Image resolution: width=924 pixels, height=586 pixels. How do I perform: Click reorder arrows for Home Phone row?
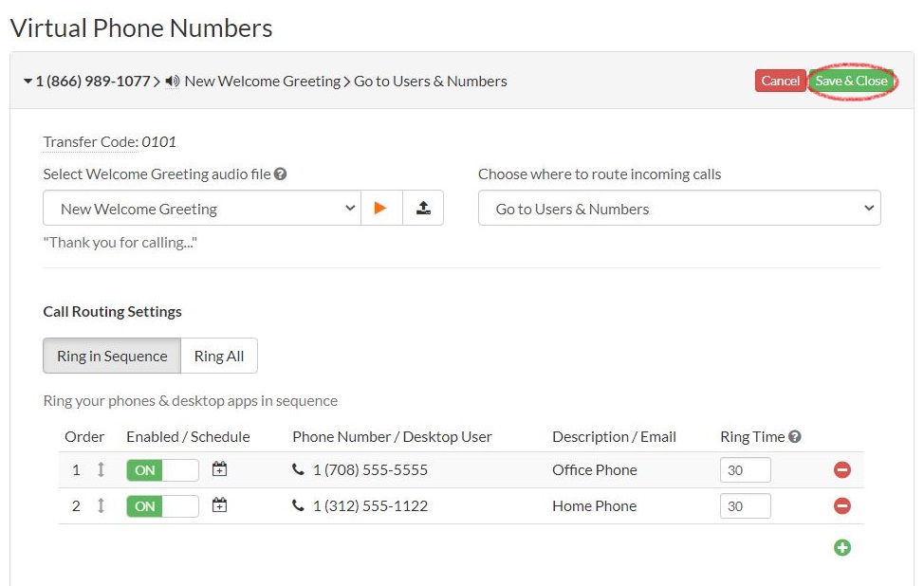101,505
